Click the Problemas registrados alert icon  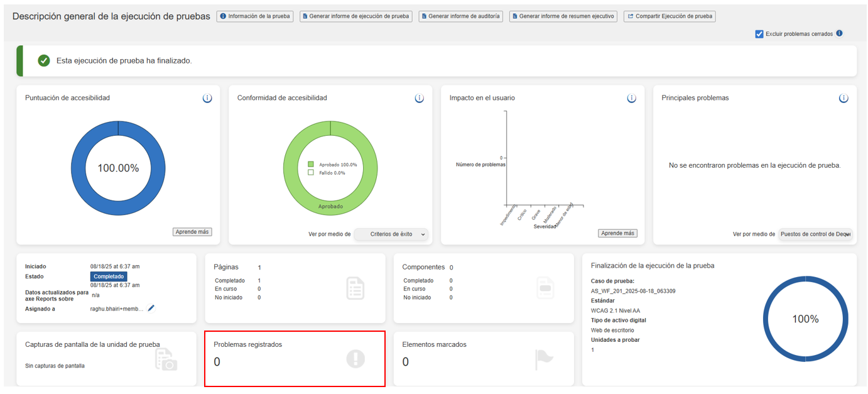[355, 359]
